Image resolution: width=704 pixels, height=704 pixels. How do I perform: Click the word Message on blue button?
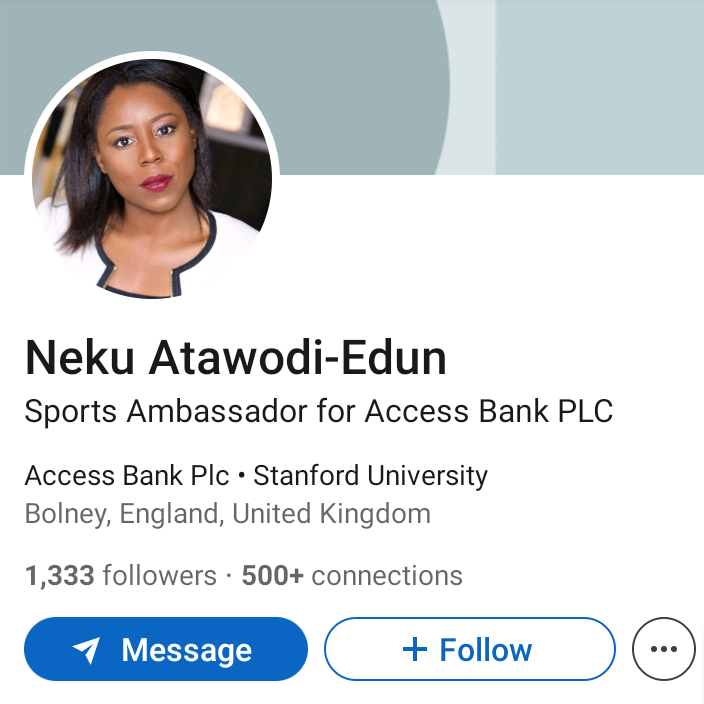pyautogui.click(x=187, y=651)
